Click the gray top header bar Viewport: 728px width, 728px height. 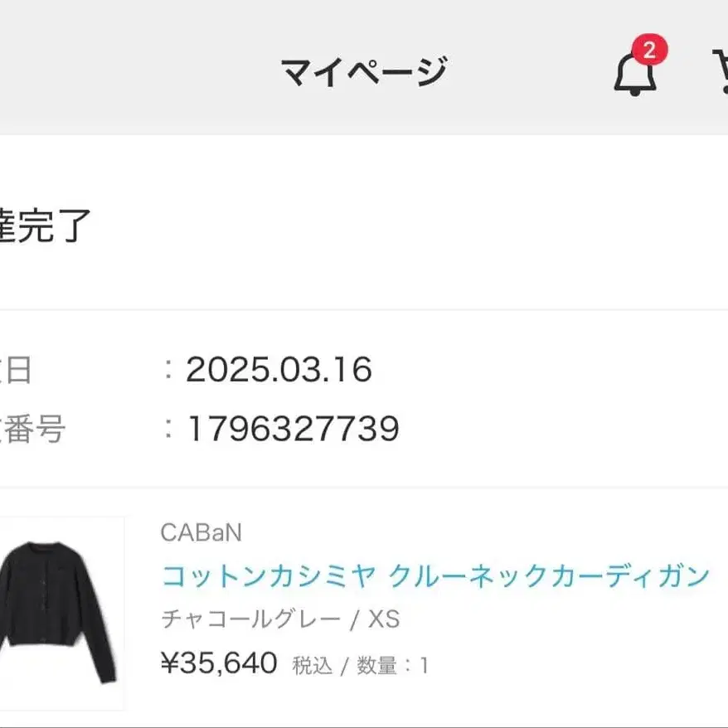click(364, 67)
